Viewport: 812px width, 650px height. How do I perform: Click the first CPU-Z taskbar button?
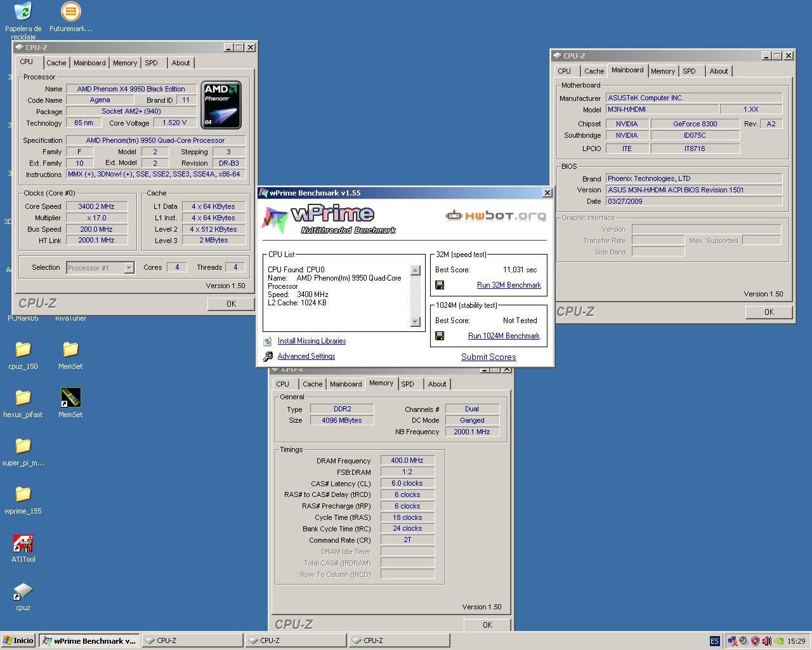[x=192, y=640]
